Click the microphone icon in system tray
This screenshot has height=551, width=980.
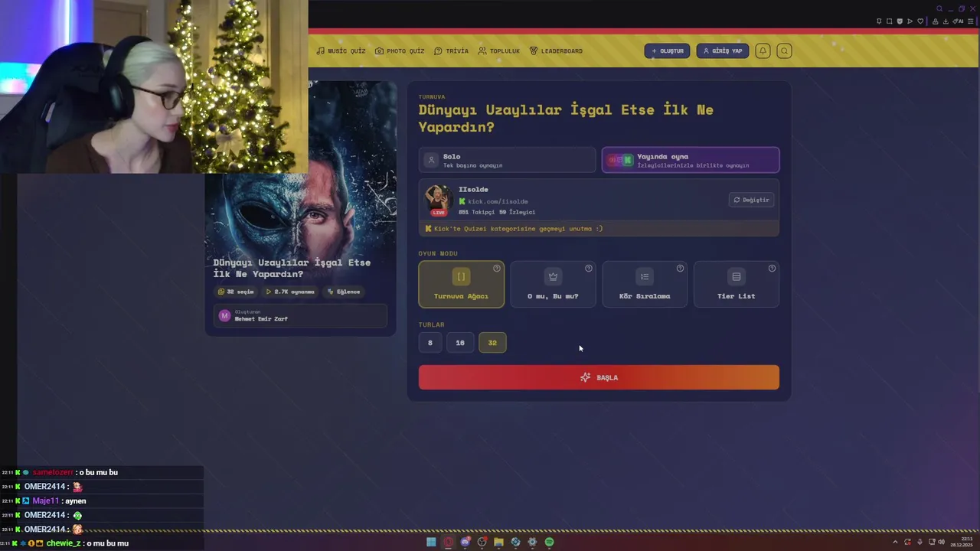point(920,542)
